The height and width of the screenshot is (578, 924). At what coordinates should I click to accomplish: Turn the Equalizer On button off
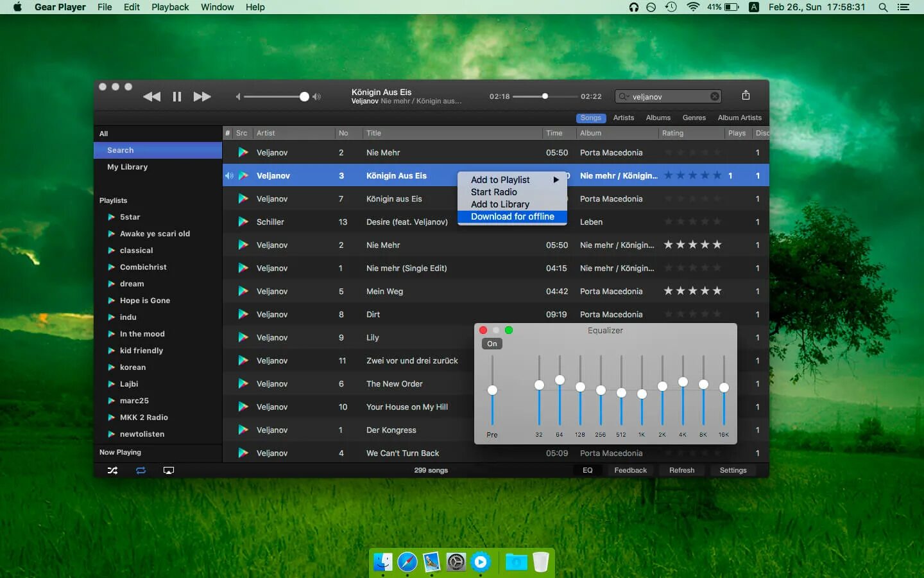[492, 344]
